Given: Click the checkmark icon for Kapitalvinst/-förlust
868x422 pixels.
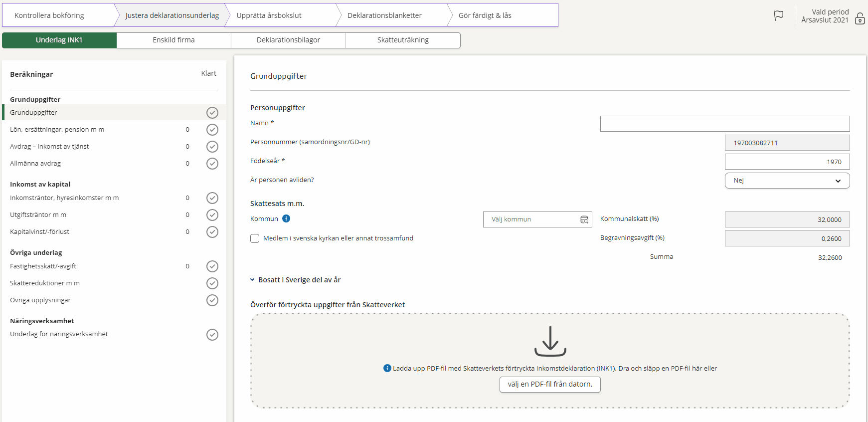Looking at the screenshot, I should tap(212, 232).
